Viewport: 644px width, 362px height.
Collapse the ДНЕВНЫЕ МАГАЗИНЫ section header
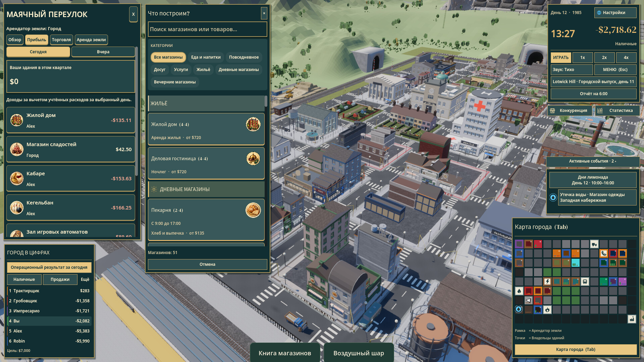pyautogui.click(x=206, y=189)
